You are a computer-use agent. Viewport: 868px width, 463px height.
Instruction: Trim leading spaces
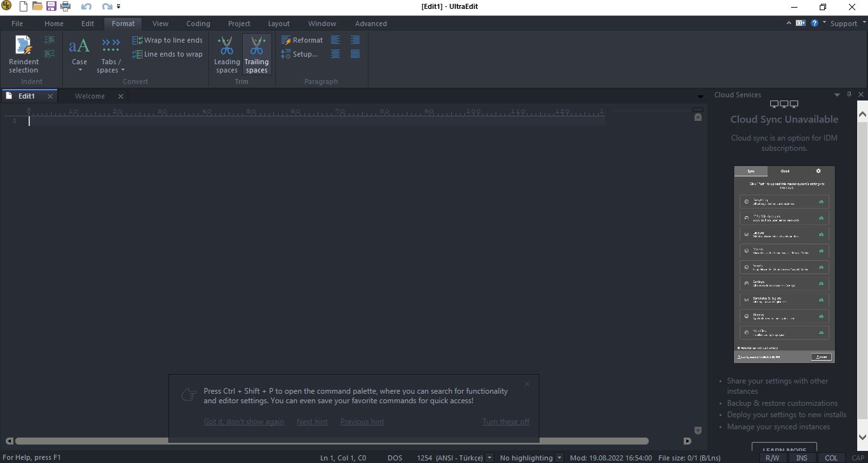(x=227, y=54)
